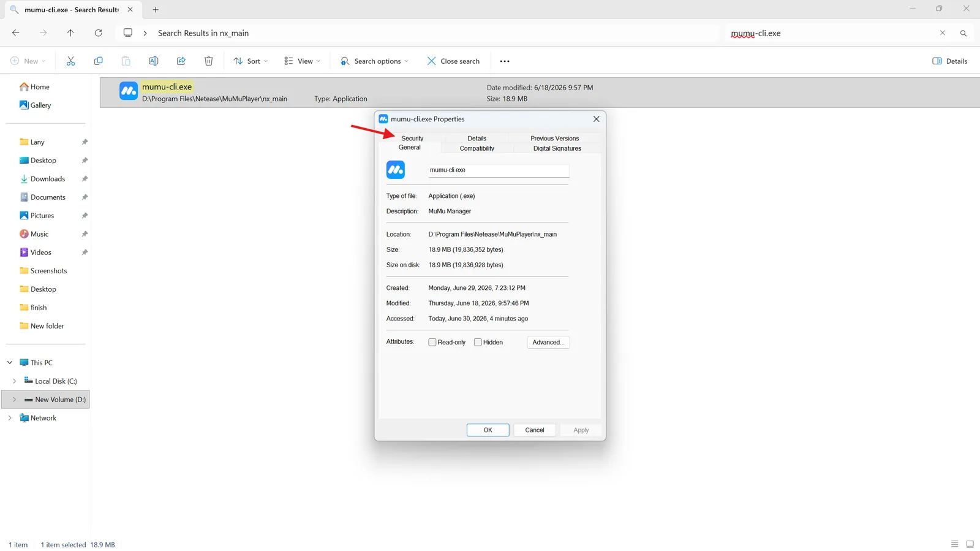Go up one folder level
The width and height of the screenshot is (980, 551).
(70, 33)
